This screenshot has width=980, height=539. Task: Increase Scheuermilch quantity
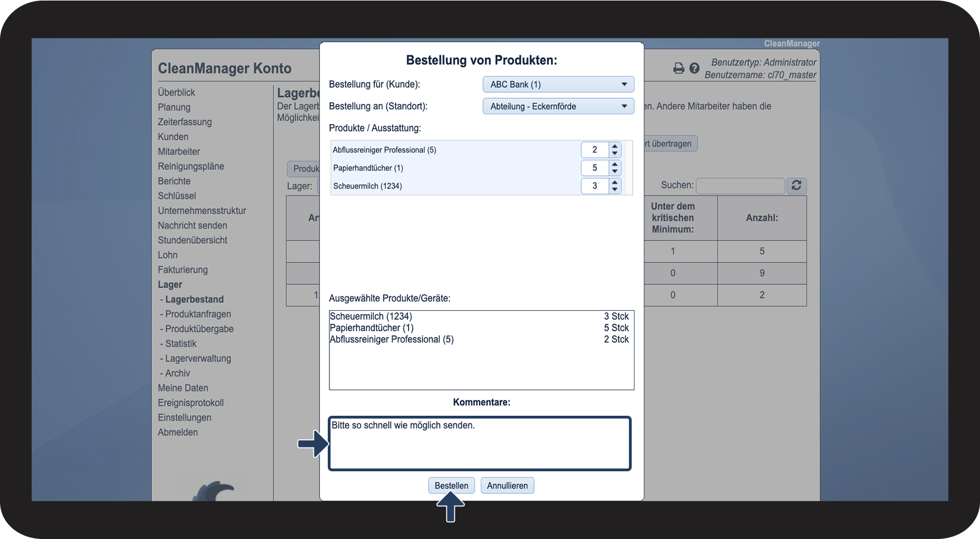[615, 183]
